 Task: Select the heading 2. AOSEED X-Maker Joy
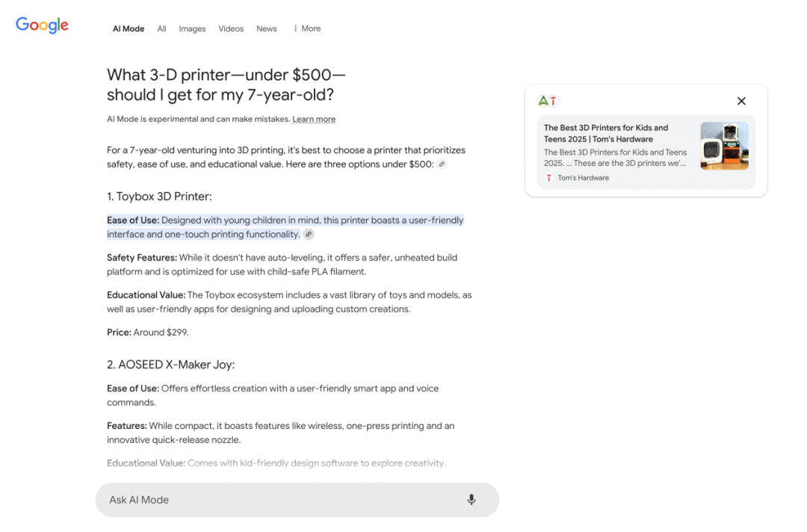click(170, 365)
